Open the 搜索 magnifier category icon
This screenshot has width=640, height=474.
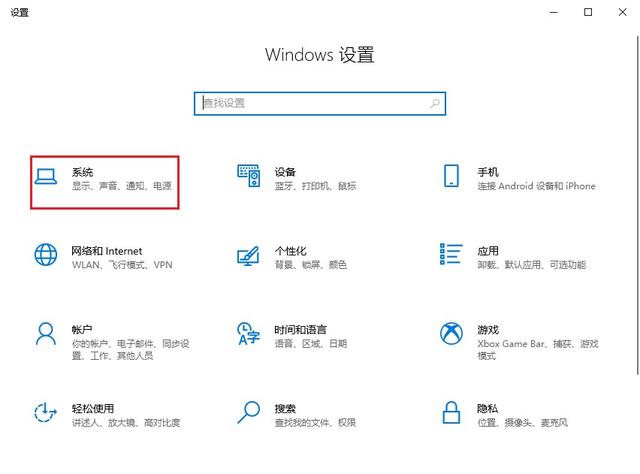[249, 412]
